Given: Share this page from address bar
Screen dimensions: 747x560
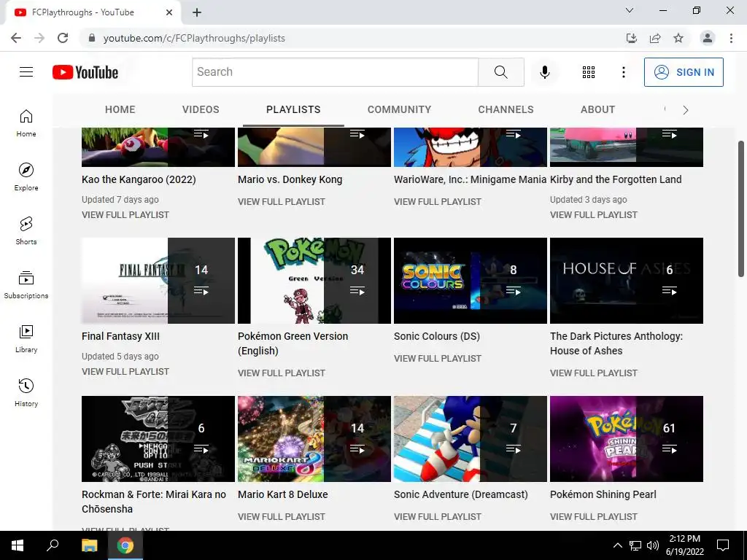Looking at the screenshot, I should tap(655, 38).
